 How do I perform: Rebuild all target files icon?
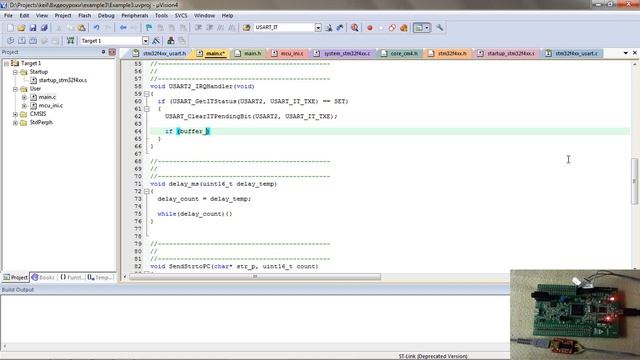[x=33, y=41]
